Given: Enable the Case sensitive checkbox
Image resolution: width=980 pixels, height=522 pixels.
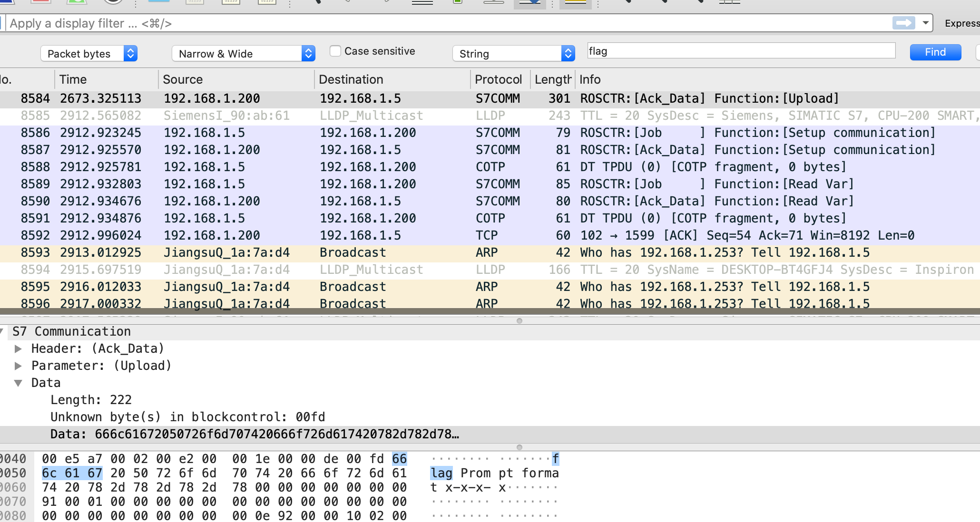Looking at the screenshot, I should [x=335, y=51].
